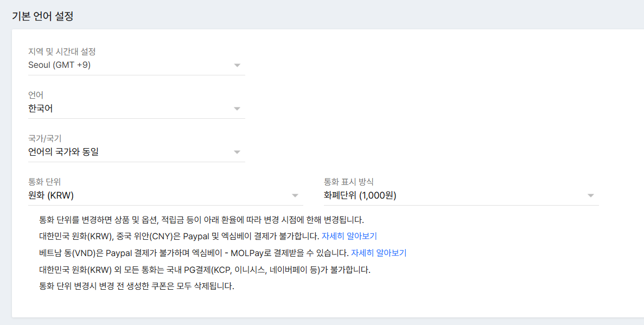Click the 기본 언어 설정 section heading
This screenshot has width=644, height=325.
pyautogui.click(x=42, y=16)
